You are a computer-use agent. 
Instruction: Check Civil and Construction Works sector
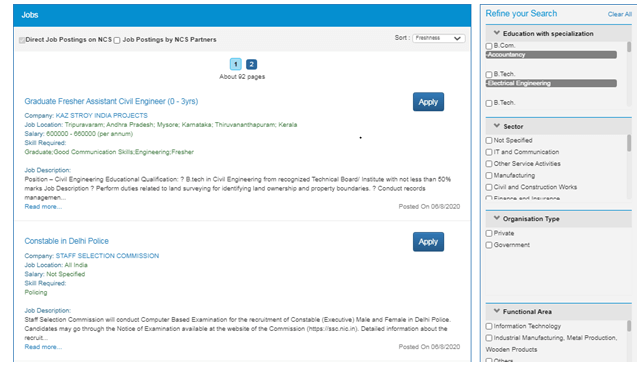(489, 187)
